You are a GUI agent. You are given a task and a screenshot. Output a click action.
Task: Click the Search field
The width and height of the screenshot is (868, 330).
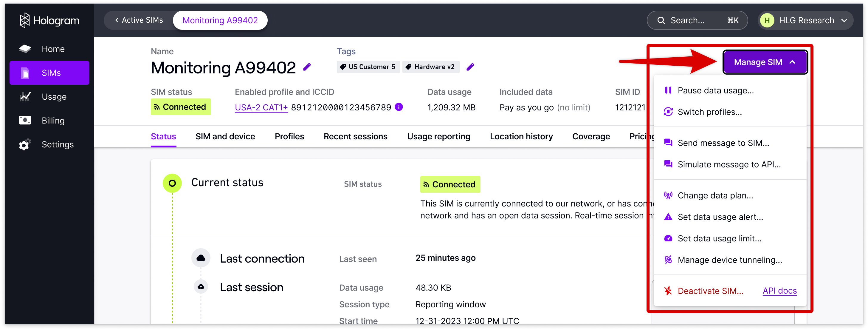697,20
